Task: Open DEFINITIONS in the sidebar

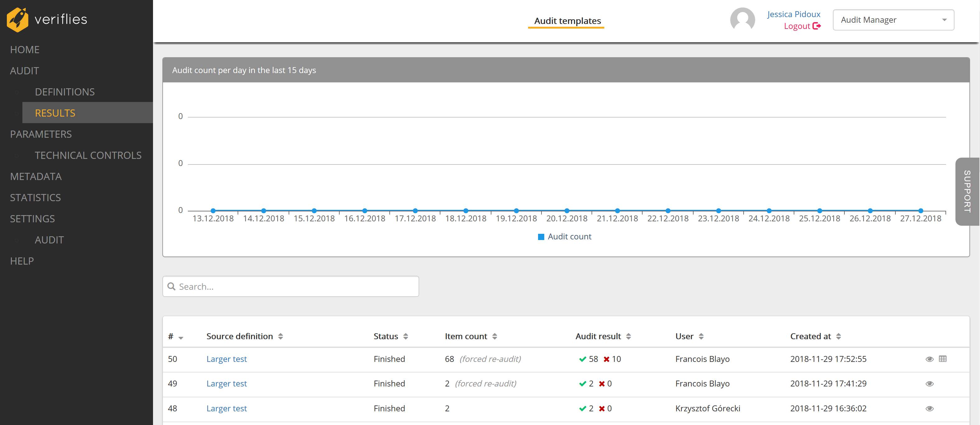Action: [65, 92]
